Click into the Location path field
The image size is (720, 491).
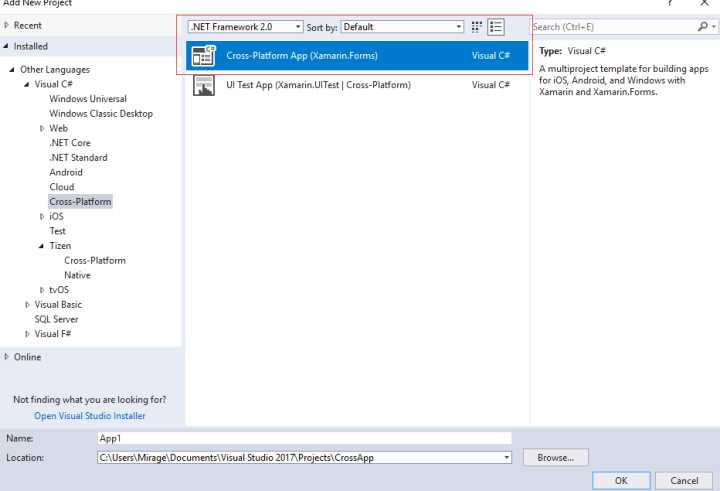coord(299,457)
